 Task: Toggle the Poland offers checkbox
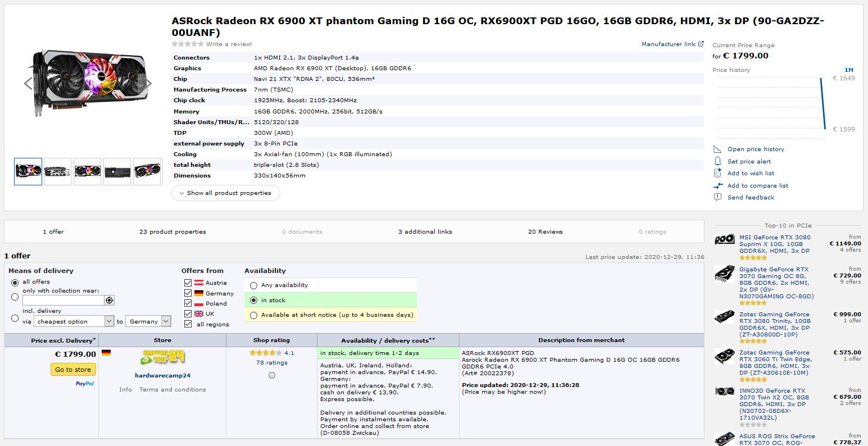coord(188,303)
